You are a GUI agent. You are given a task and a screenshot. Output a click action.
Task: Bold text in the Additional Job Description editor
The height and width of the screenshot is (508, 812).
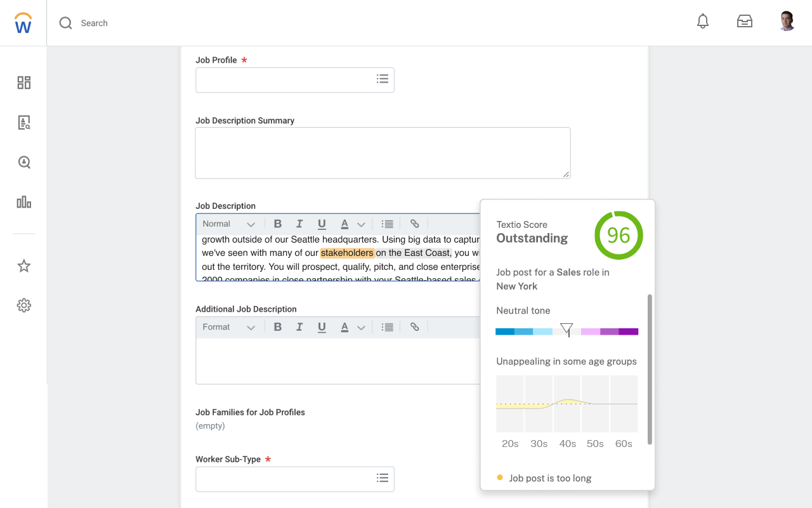(277, 327)
